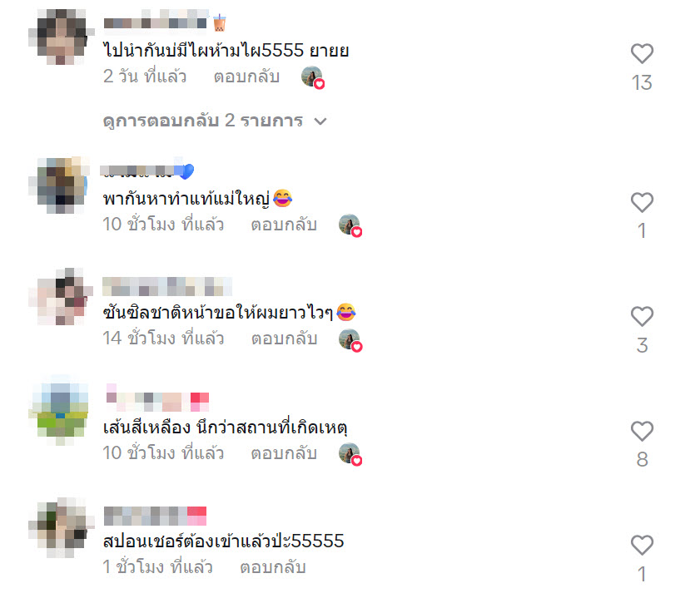Like the comment posted 1 hour ago

click(642, 545)
